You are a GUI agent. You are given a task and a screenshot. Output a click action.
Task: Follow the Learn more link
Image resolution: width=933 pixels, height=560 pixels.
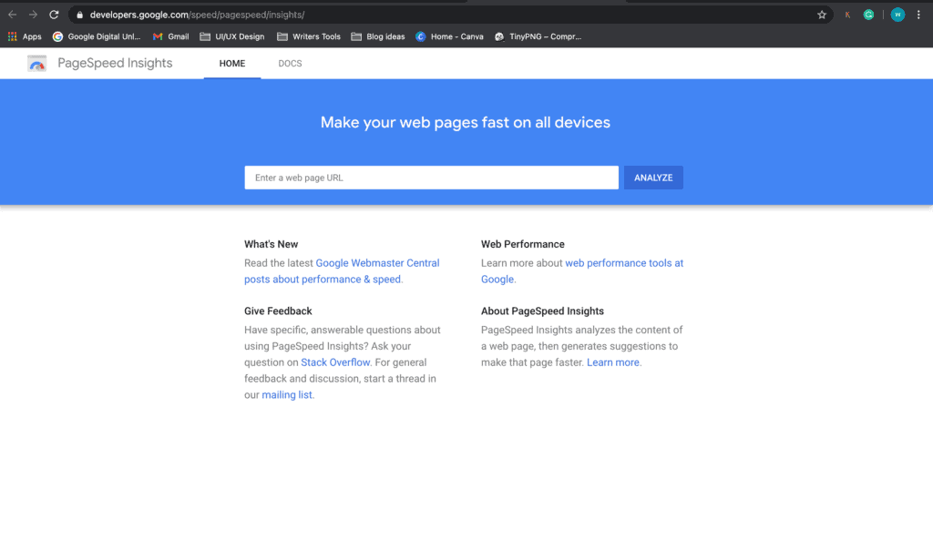pyautogui.click(x=613, y=362)
